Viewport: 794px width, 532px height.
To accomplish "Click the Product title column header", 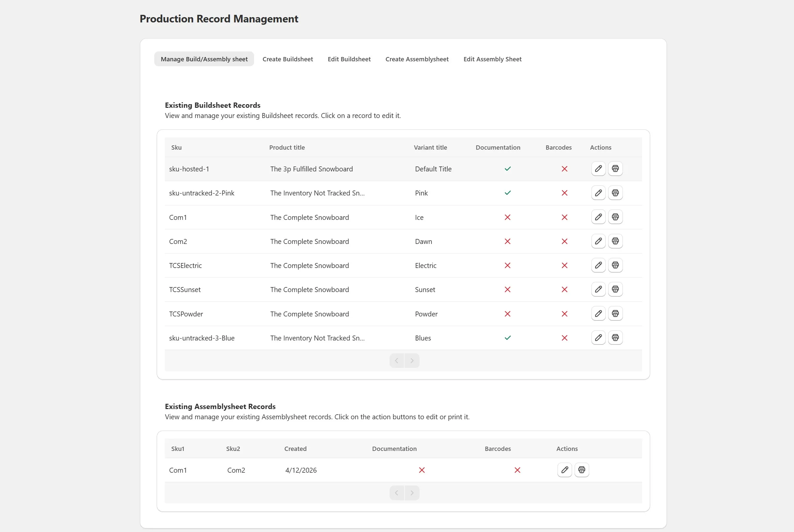I will click(x=287, y=148).
